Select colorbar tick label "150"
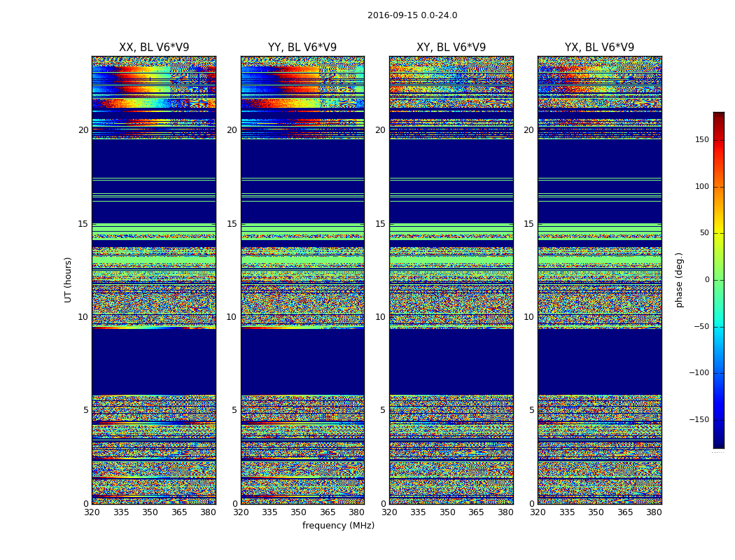This screenshot has height=560, width=735. pyautogui.click(x=702, y=139)
